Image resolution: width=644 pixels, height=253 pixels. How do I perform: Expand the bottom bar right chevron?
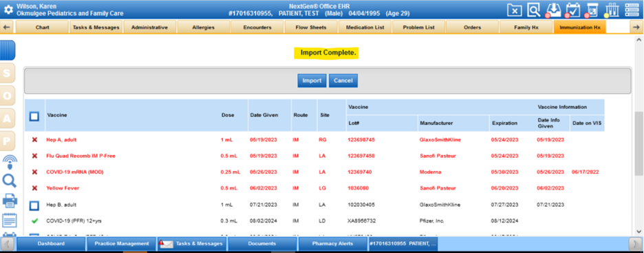coord(634,243)
